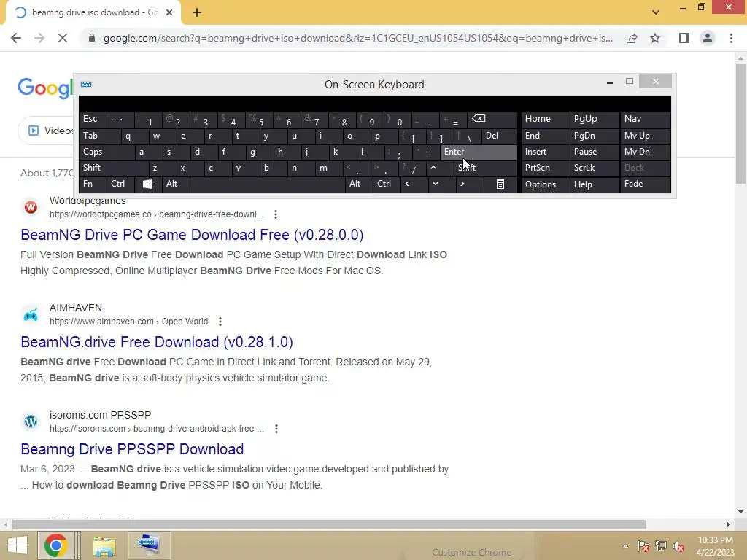Click the tab search chevron in title bar
The image size is (747, 560).
[656, 12]
